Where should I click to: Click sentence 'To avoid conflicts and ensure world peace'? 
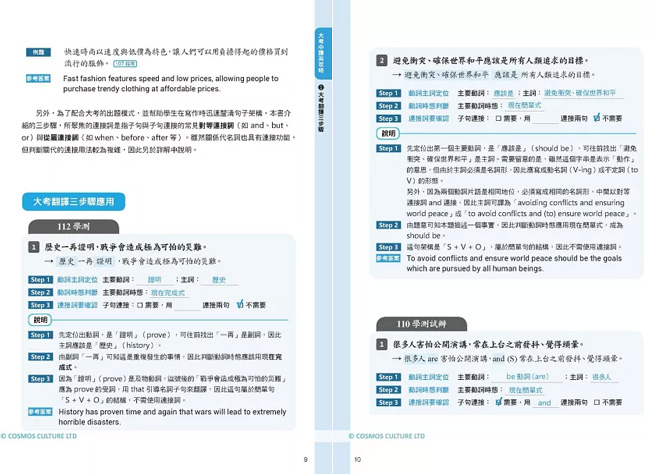(514, 263)
